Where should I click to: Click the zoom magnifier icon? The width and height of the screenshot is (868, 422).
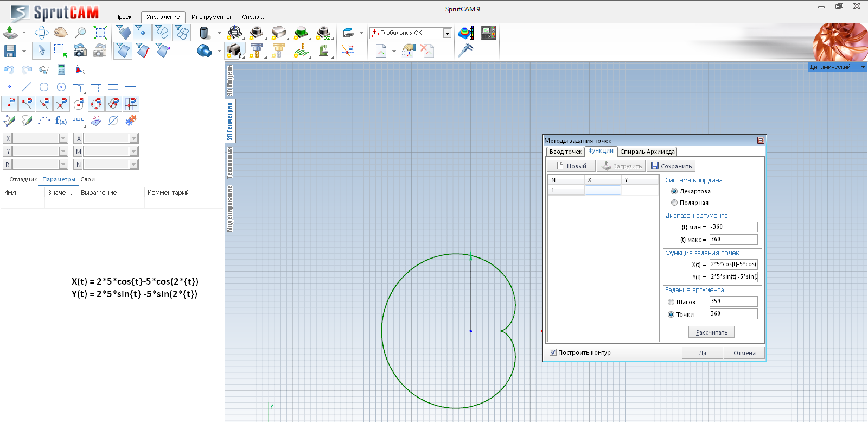[x=80, y=33]
